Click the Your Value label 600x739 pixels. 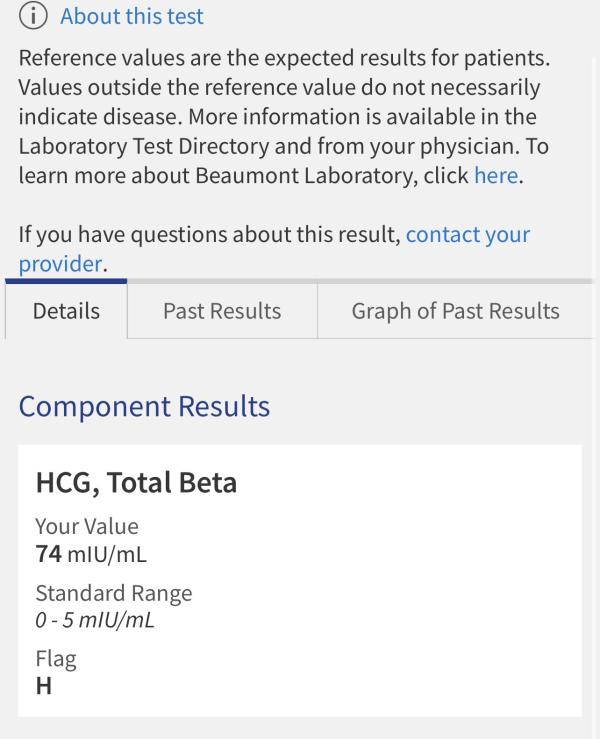tap(87, 526)
